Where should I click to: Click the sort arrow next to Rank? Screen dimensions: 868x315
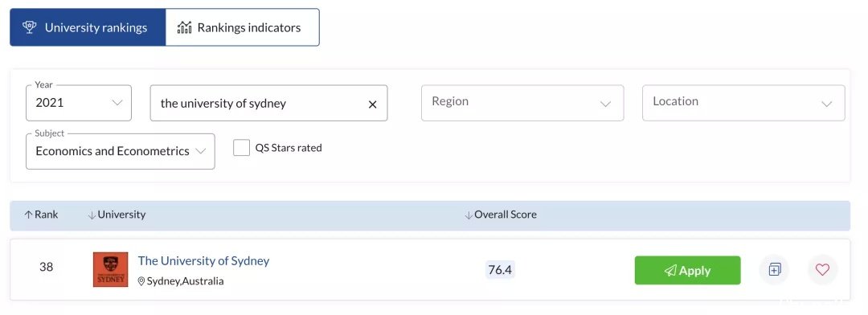[28, 215]
